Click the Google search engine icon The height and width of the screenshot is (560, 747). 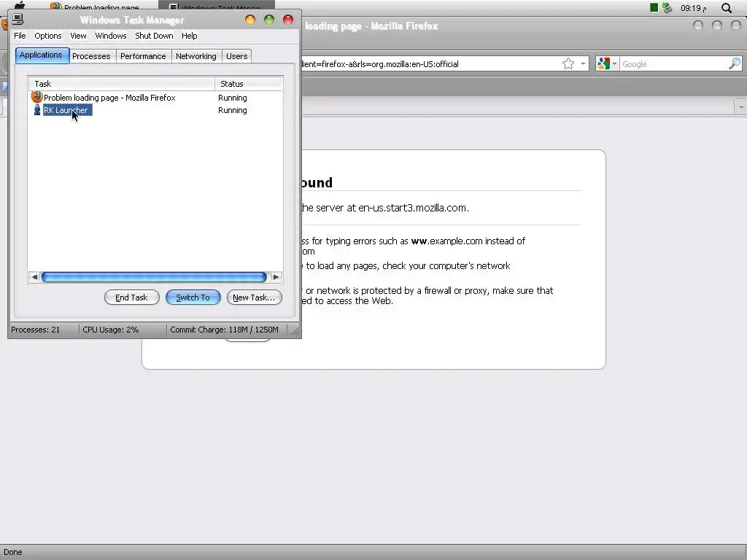point(603,63)
